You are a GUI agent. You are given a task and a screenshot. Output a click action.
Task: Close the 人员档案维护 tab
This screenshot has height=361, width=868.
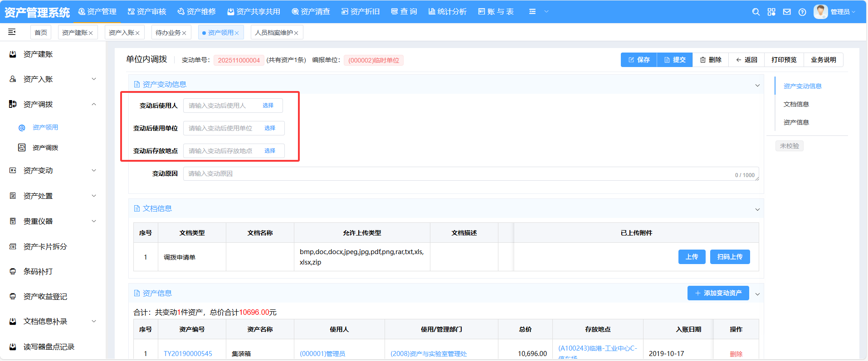tap(296, 33)
